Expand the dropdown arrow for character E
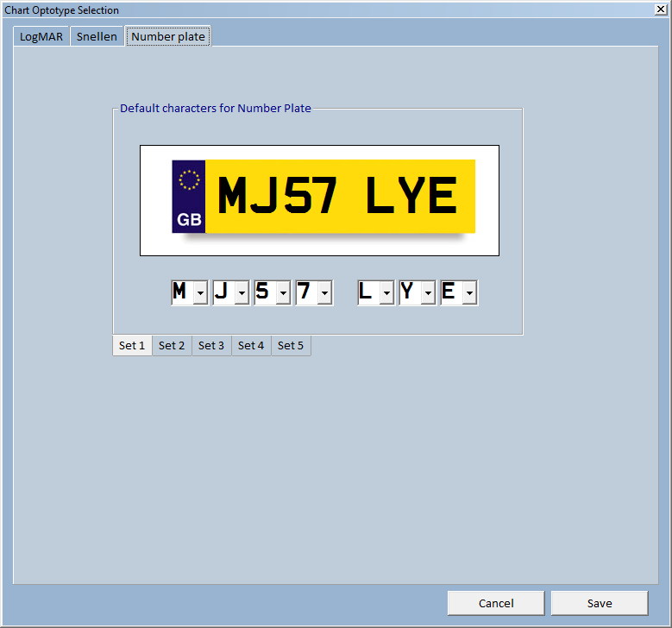The image size is (672, 628). (470, 292)
